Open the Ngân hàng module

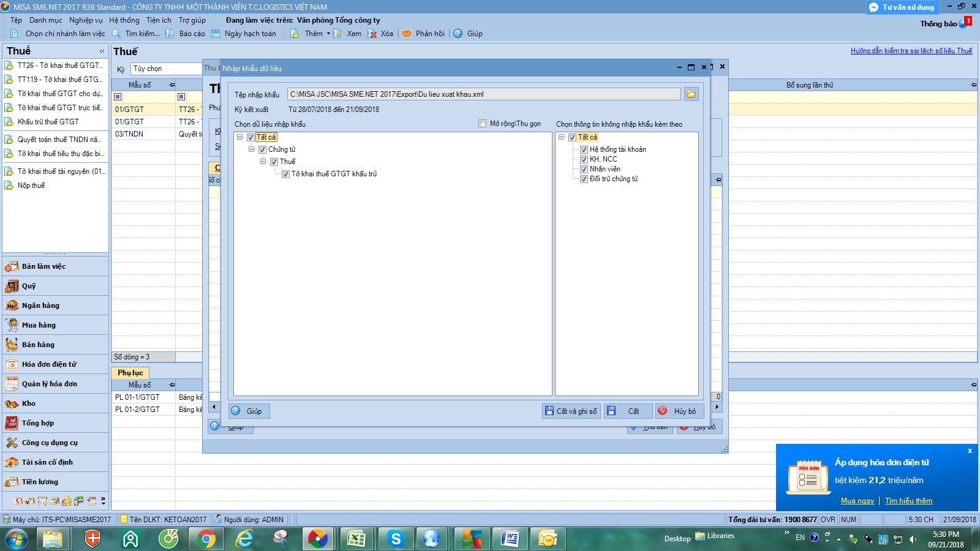(56, 305)
